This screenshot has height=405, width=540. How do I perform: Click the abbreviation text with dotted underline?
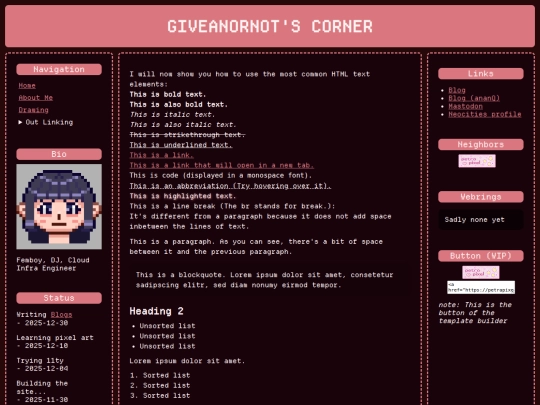click(x=230, y=186)
